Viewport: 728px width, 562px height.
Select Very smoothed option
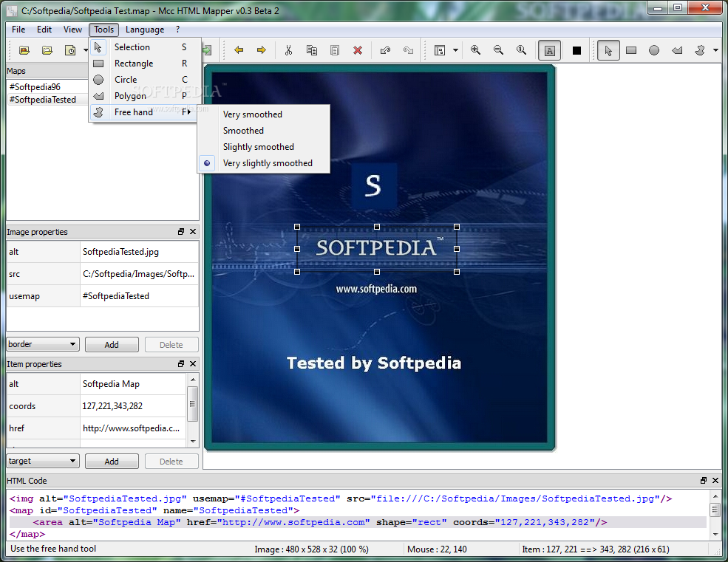click(x=264, y=114)
